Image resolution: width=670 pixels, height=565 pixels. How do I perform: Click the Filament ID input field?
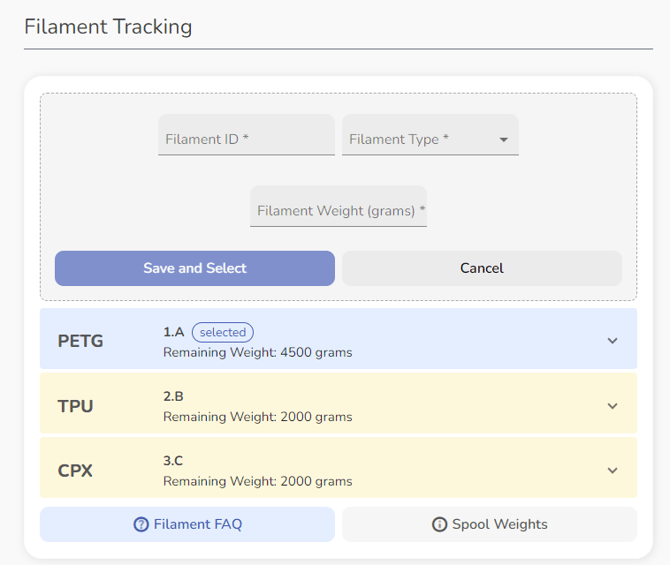tap(246, 139)
